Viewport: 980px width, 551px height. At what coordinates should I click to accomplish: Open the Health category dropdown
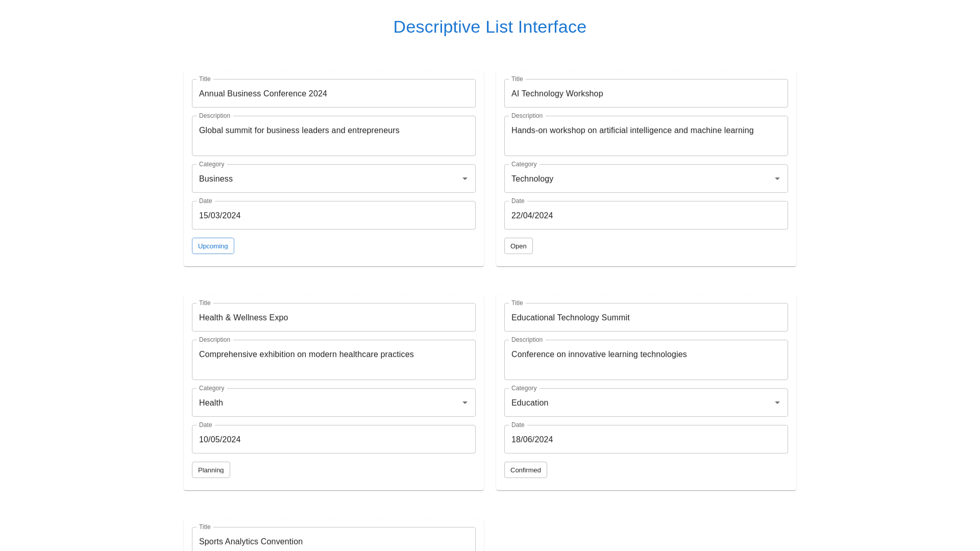click(333, 403)
